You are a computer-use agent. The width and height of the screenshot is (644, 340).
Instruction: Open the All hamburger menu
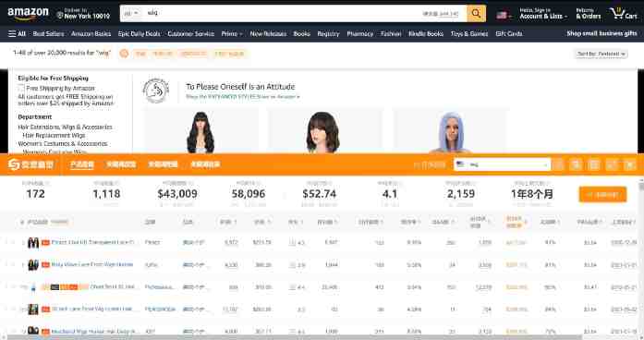tap(17, 33)
